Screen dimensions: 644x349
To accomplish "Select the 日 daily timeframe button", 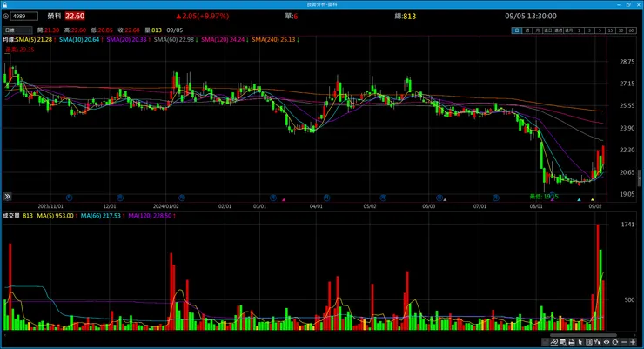I will [x=517, y=30].
